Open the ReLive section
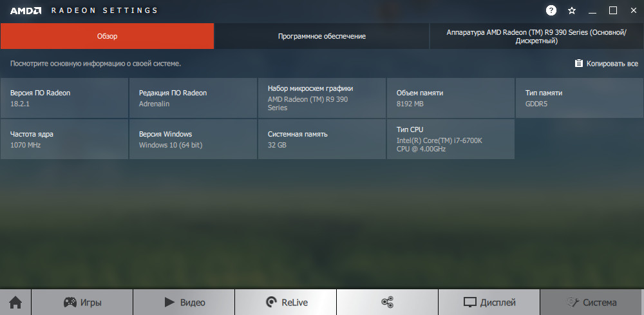The width and height of the screenshot is (644, 315). coord(286,302)
